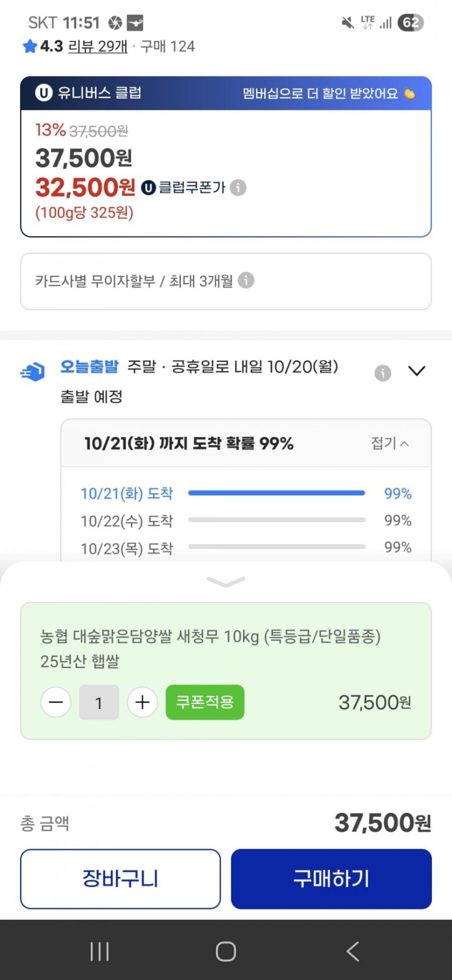452x980 pixels.
Task: Expand delivery details with the chevron arrow
Action: (x=416, y=371)
